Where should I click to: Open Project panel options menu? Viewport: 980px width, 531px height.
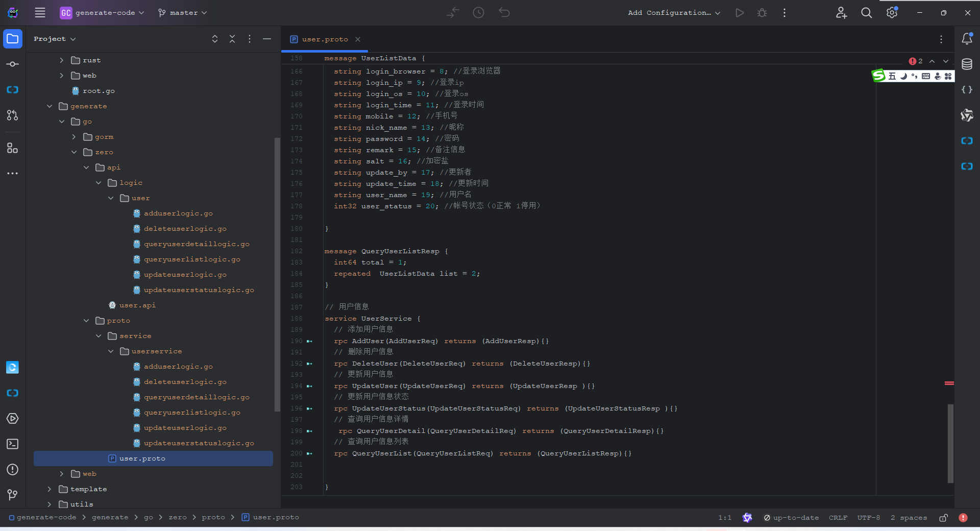point(250,39)
